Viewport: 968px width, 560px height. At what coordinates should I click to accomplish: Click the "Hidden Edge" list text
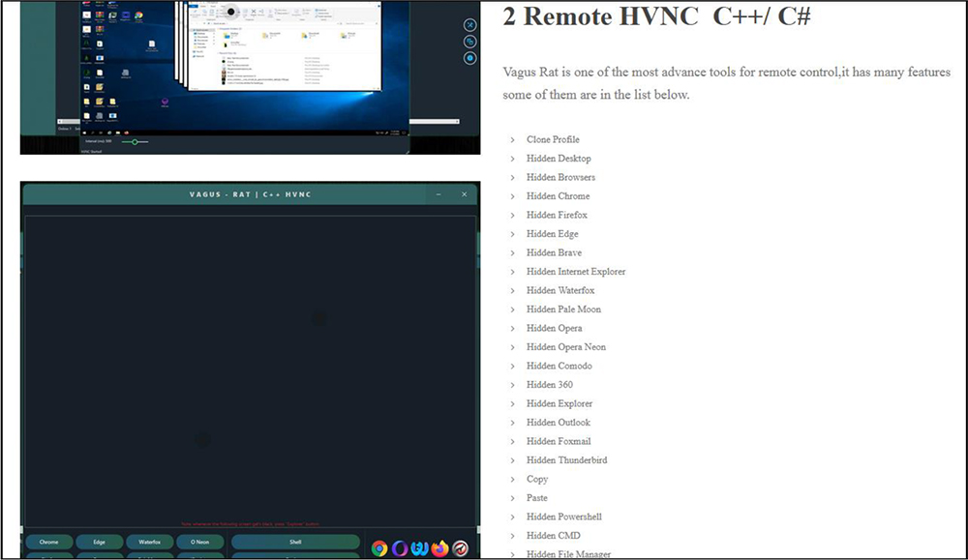click(553, 234)
